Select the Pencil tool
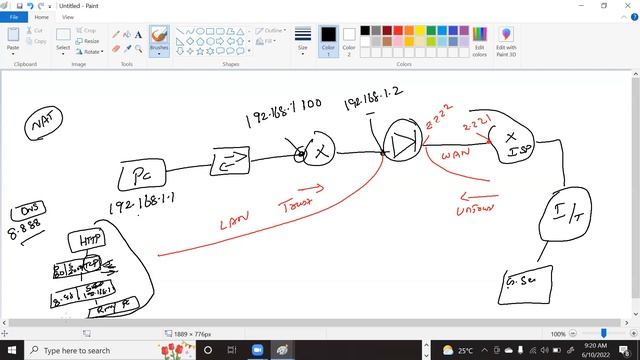 [116, 35]
